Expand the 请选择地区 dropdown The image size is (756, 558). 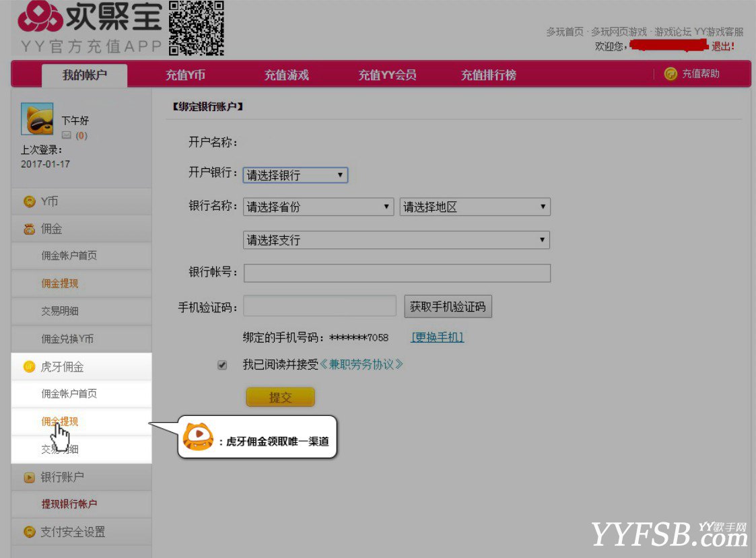pyautogui.click(x=475, y=207)
